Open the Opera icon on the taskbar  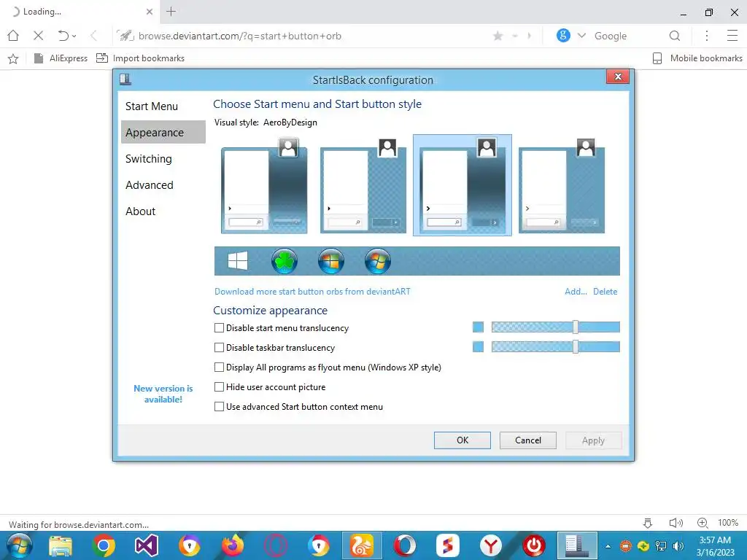coord(405,545)
